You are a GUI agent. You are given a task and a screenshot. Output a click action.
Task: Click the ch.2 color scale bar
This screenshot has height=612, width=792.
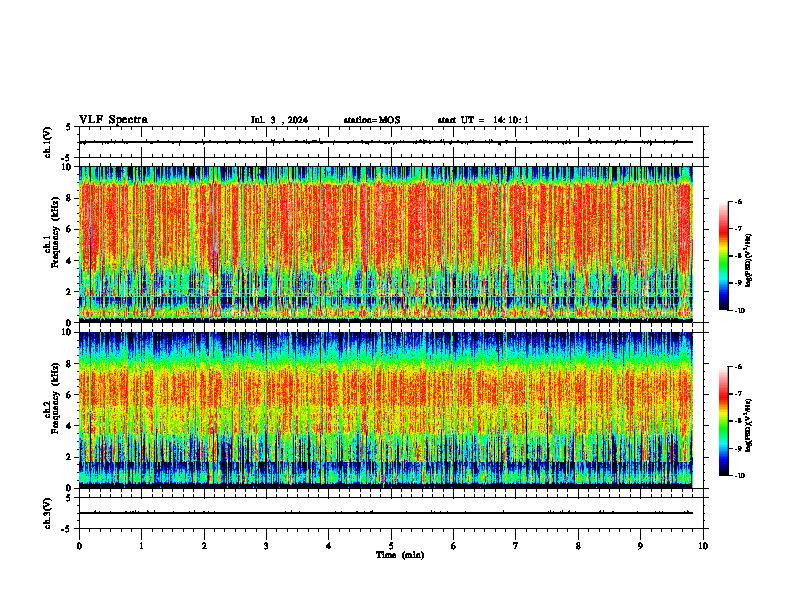pyautogui.click(x=724, y=421)
